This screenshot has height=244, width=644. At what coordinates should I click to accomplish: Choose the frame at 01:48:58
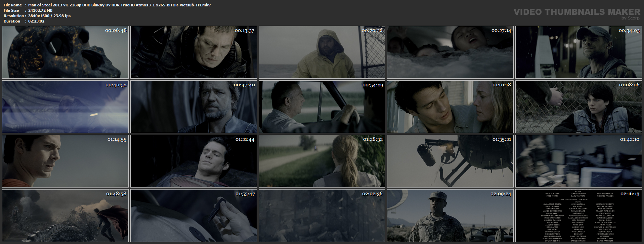tap(65, 216)
